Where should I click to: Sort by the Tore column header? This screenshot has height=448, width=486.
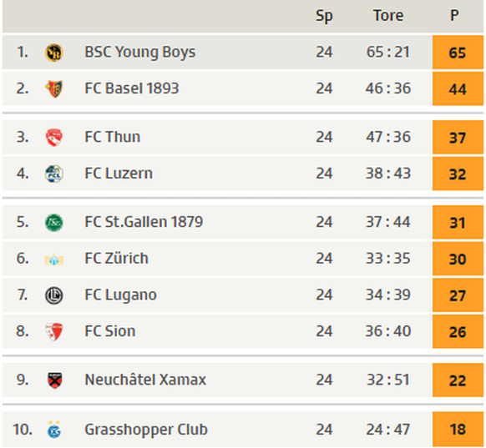pyautogui.click(x=388, y=16)
